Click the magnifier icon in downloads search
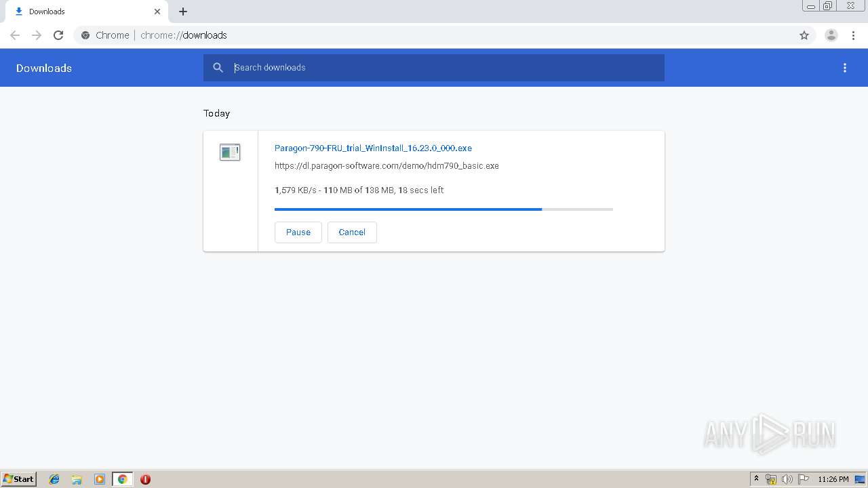 [218, 68]
